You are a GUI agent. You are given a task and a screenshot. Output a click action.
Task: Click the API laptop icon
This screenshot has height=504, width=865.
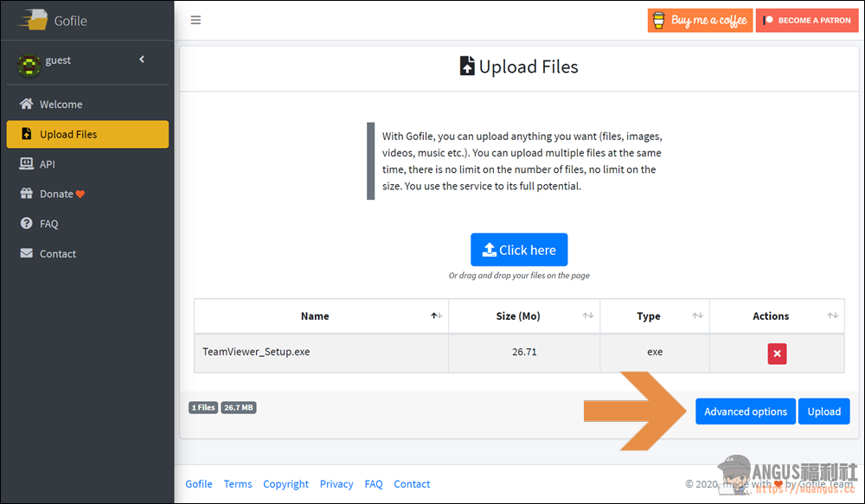(26, 163)
